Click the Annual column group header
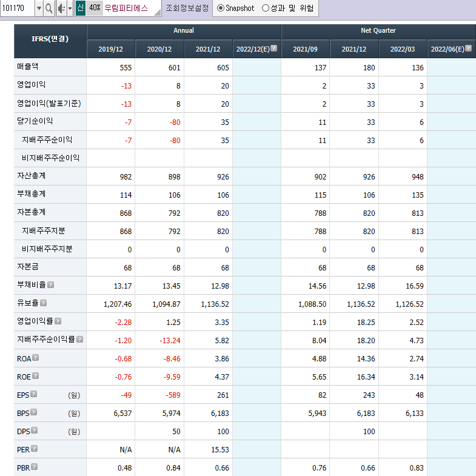This screenshot has height=476, width=476. [x=184, y=31]
